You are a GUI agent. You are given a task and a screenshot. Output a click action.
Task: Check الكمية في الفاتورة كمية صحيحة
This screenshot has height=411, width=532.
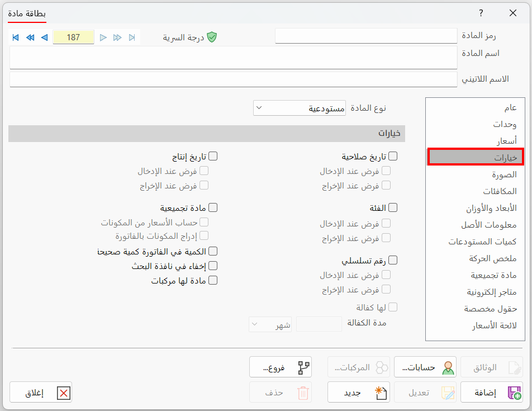click(x=213, y=251)
